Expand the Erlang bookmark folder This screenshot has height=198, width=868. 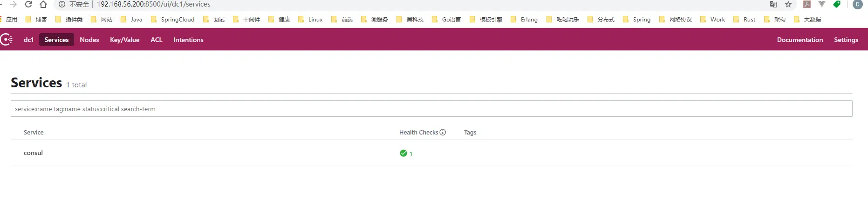pos(524,19)
